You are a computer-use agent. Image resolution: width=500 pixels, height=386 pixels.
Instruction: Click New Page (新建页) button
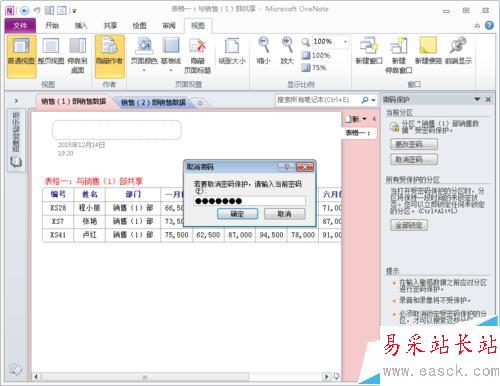[x=353, y=119]
